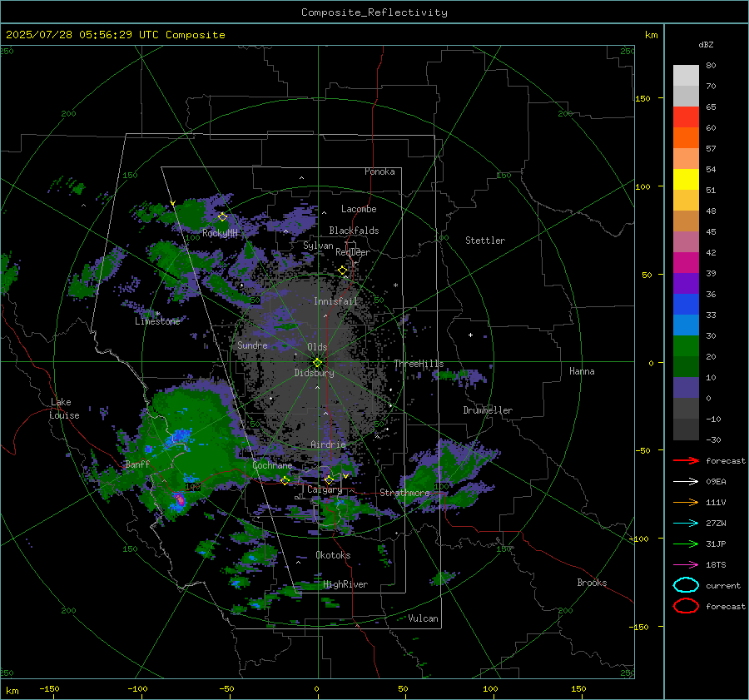Click the blue 36 dBZ color swatch
This screenshot has width=749, height=700.
pos(686,304)
